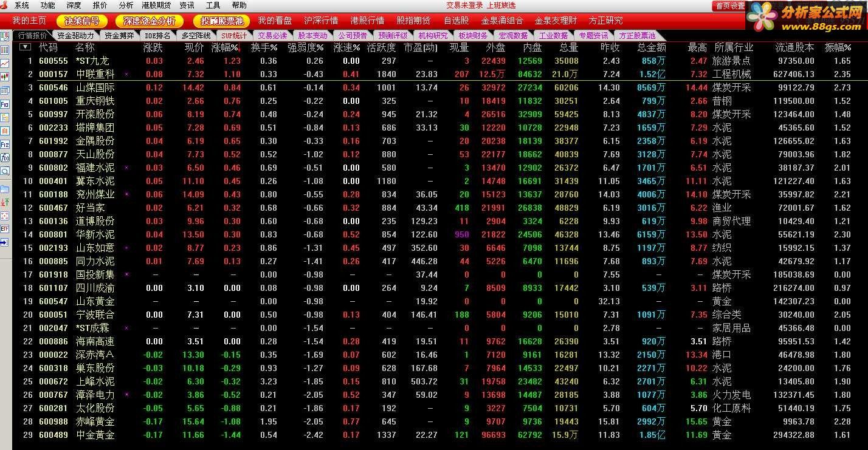This screenshot has width=868, height=450.
Task: Click the blue arrow sidebar icon
Action: pos(4,242)
